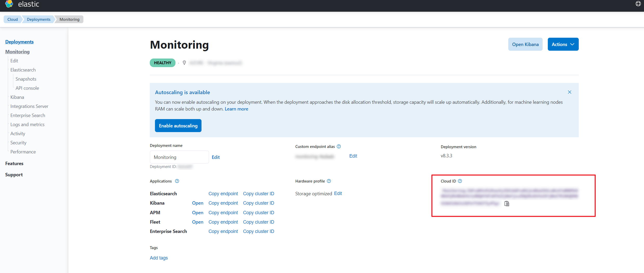This screenshot has width=644, height=273.
Task: Copy endpoint for Elasticsearch
Action: pos(223,194)
